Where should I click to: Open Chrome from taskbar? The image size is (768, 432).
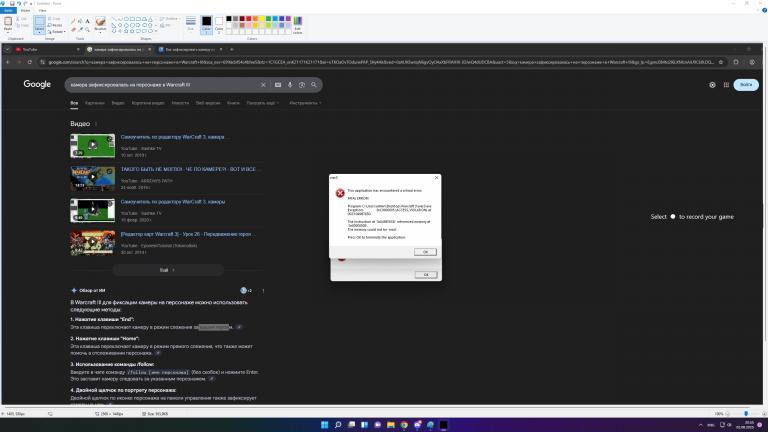(404, 425)
